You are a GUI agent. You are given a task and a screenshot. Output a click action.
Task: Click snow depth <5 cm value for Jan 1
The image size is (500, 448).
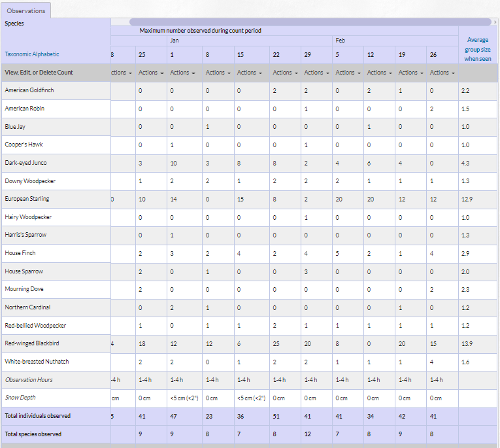coord(184,398)
